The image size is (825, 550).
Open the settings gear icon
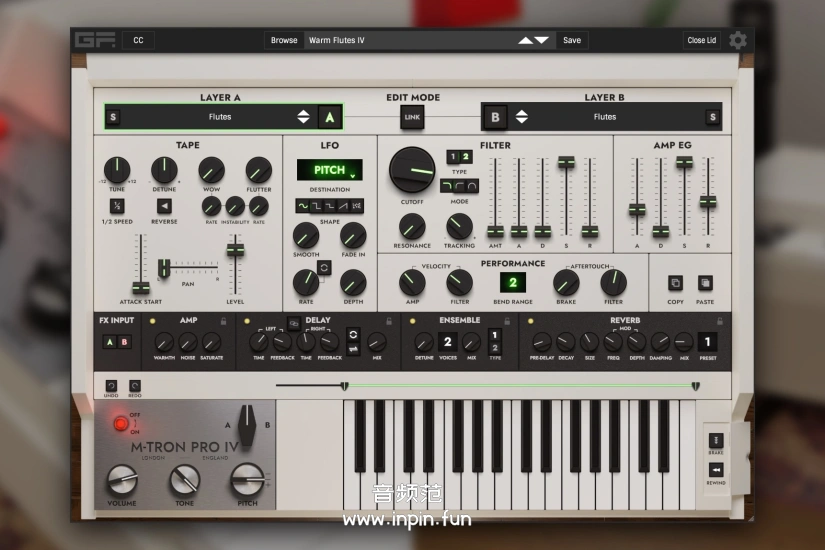point(738,40)
